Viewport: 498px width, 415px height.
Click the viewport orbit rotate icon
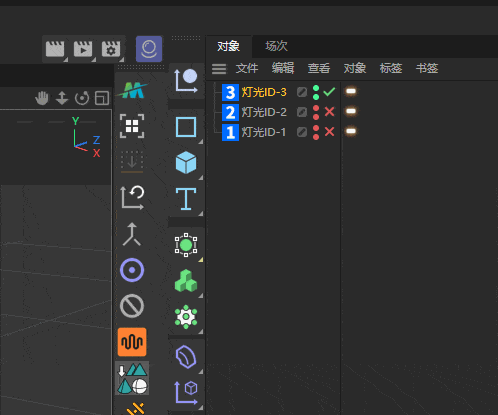coord(82,98)
